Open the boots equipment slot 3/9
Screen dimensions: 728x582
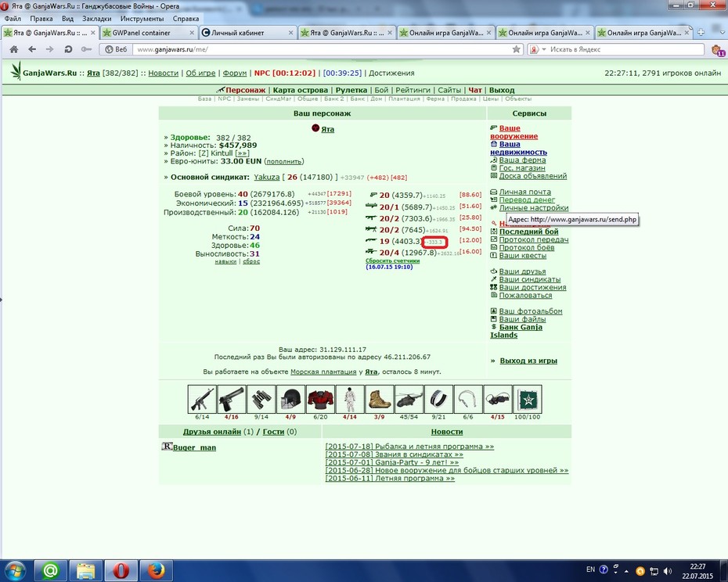pos(380,399)
